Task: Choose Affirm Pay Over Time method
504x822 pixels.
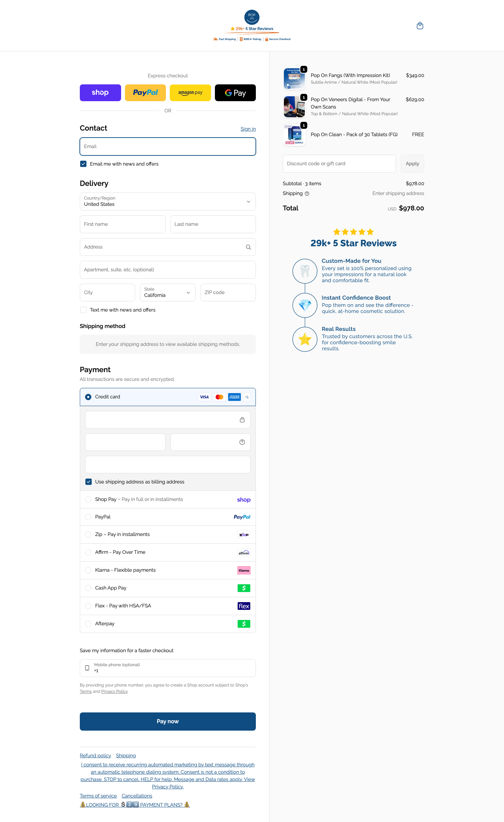Action: (88, 552)
